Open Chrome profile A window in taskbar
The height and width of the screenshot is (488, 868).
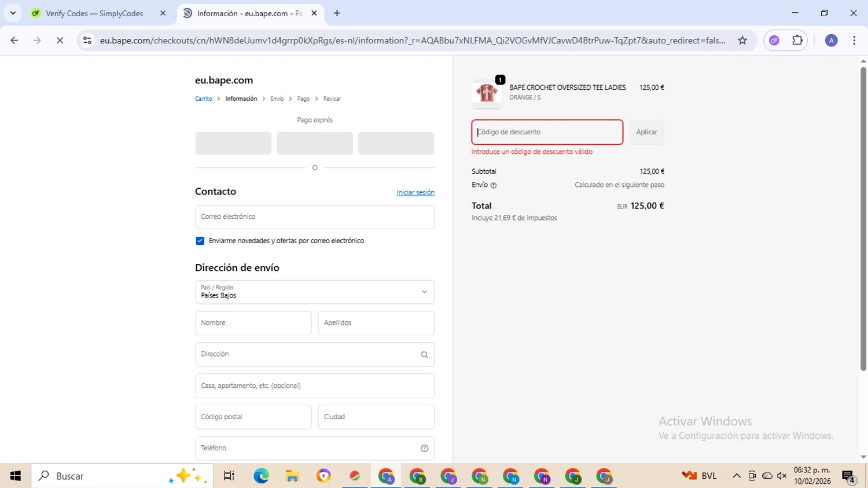386,476
